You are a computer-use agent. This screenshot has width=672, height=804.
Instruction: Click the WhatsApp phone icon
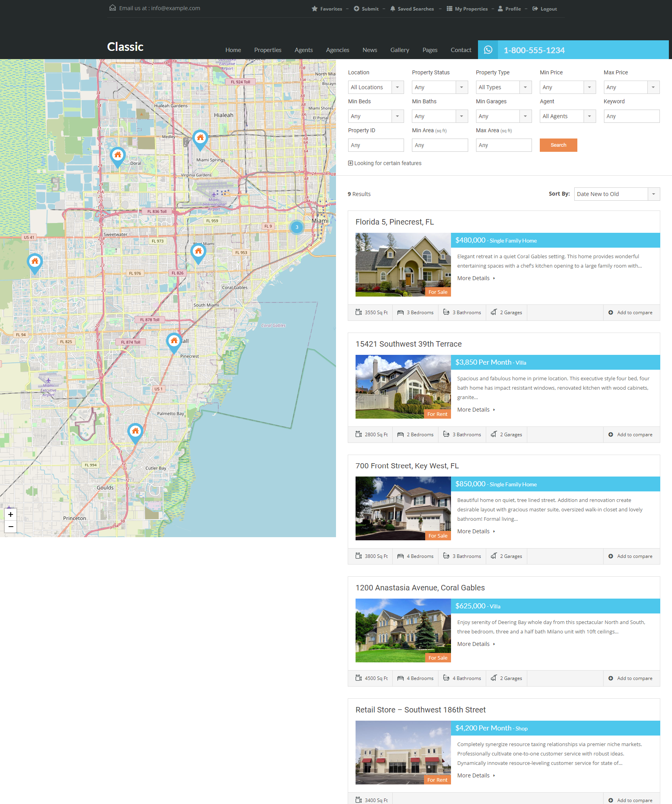click(488, 50)
